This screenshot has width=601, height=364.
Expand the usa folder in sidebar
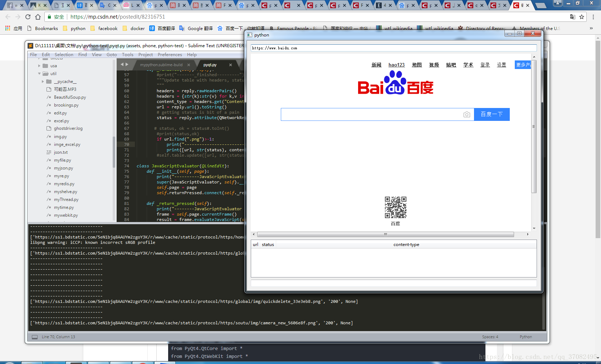coord(39,66)
